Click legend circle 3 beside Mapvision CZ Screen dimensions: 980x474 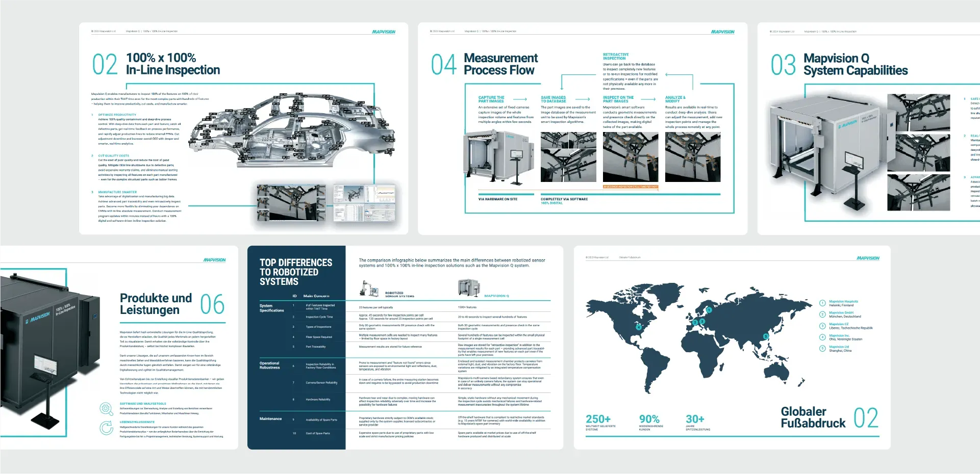[822, 326]
